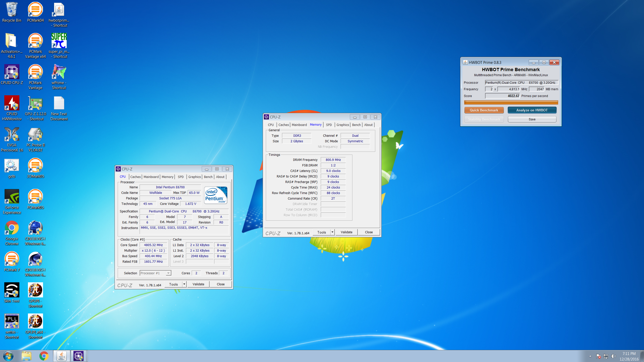644x362 pixels.
Task: Open wPrime shortcut icon
Action: click(x=59, y=77)
